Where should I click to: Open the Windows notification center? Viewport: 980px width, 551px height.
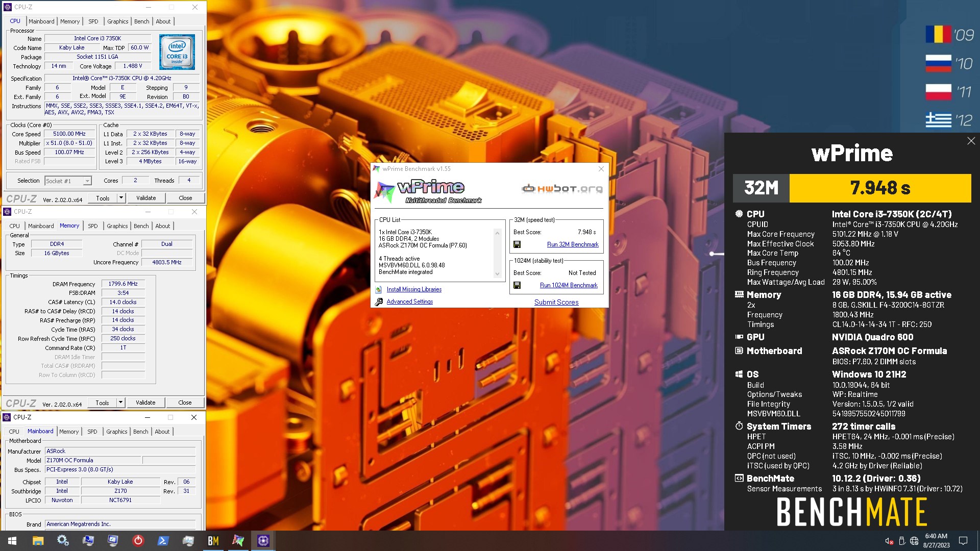[963, 541]
